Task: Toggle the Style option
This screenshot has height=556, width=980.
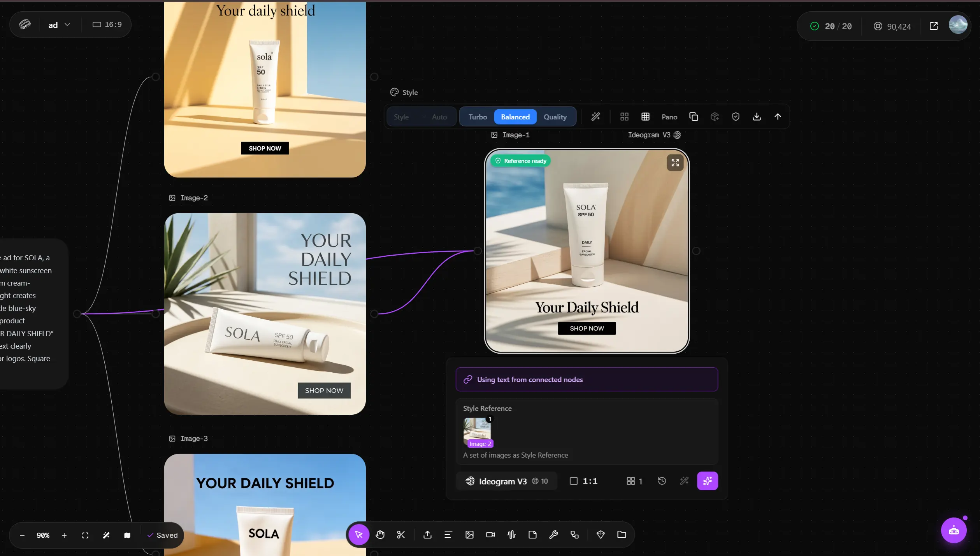Action: pyautogui.click(x=401, y=117)
